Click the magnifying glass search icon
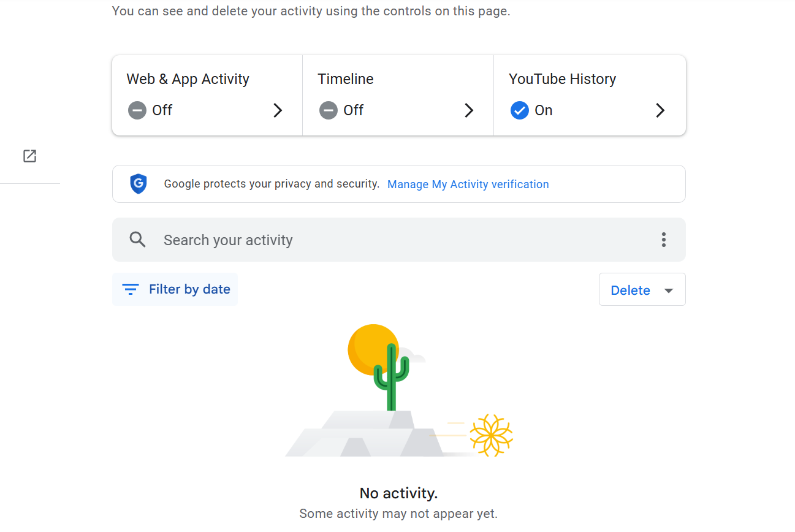This screenshot has width=795, height=532. pyautogui.click(x=138, y=240)
